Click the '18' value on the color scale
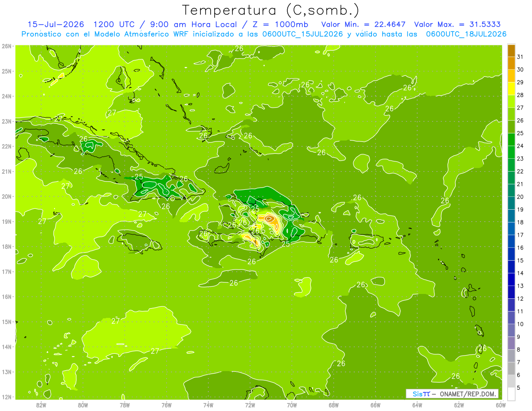532x411 pixels. [520, 222]
